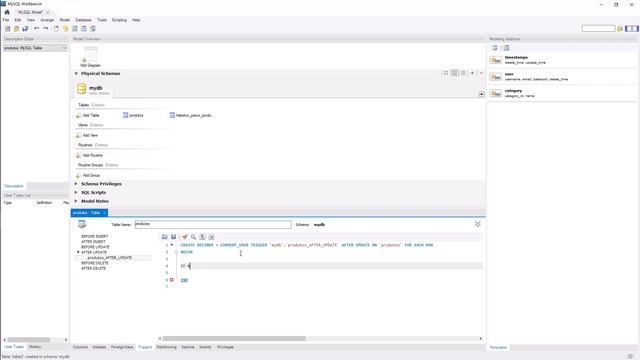Add View in schema
The width and height of the screenshot is (640, 360).
click(87, 136)
